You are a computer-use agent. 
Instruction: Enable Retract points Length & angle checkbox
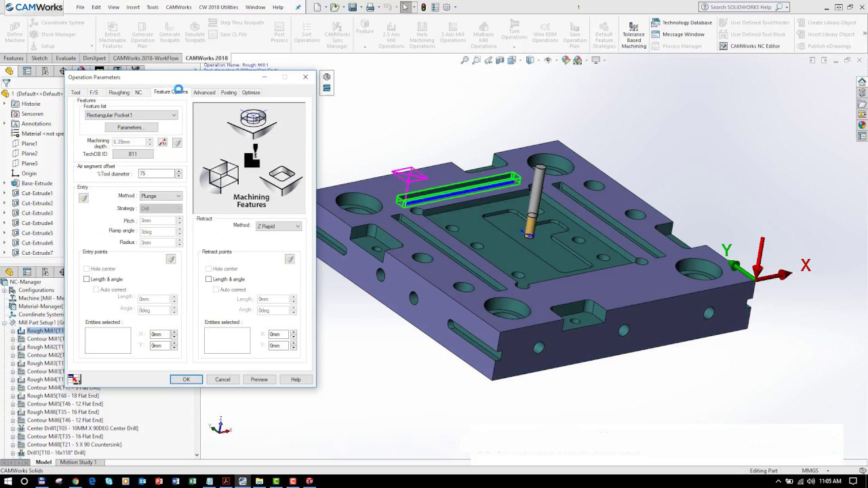click(208, 279)
